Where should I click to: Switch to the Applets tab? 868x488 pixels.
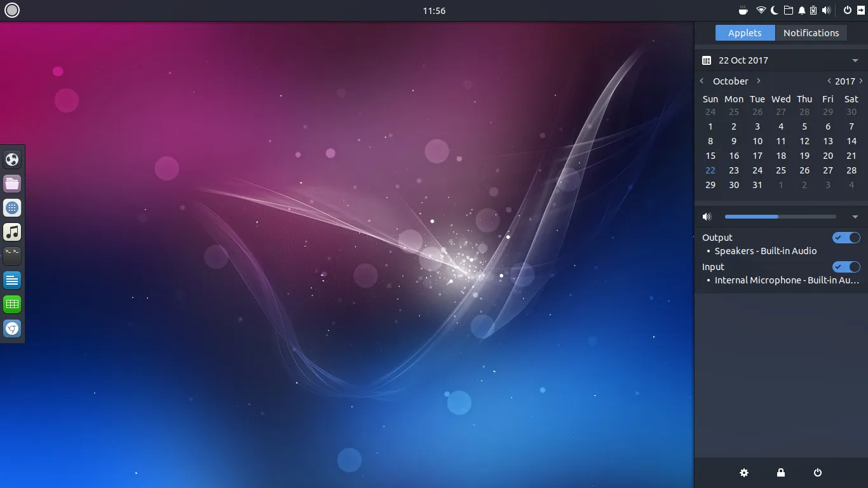tap(745, 33)
